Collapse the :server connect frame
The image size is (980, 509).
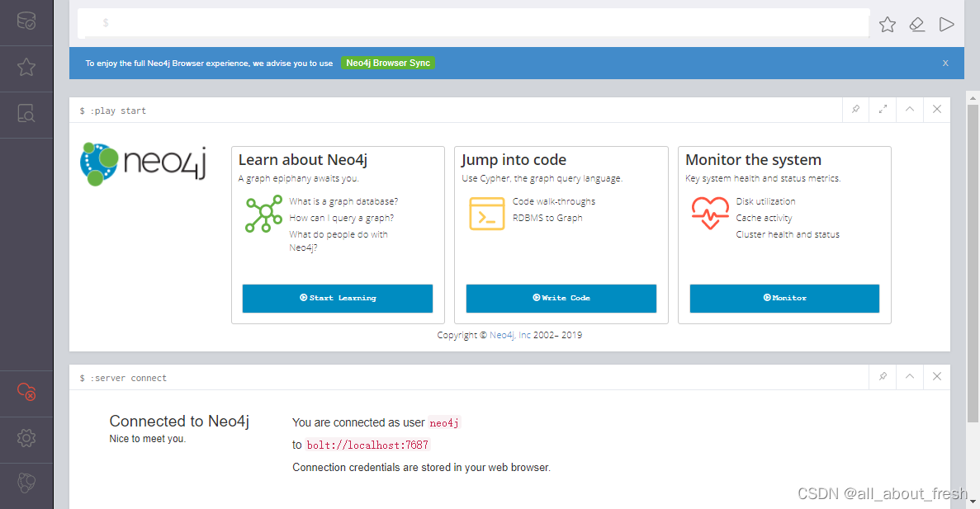909,377
